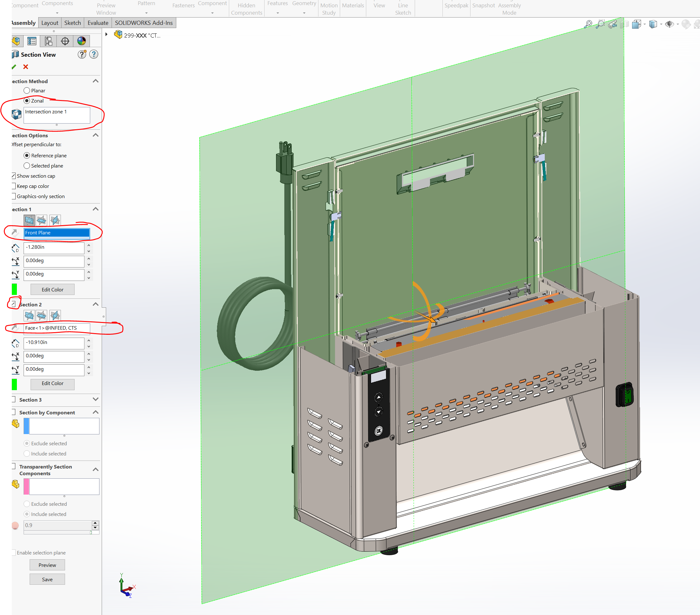Collapse the Section by Component group
Viewport: 700px width, 615px height.
point(96,412)
